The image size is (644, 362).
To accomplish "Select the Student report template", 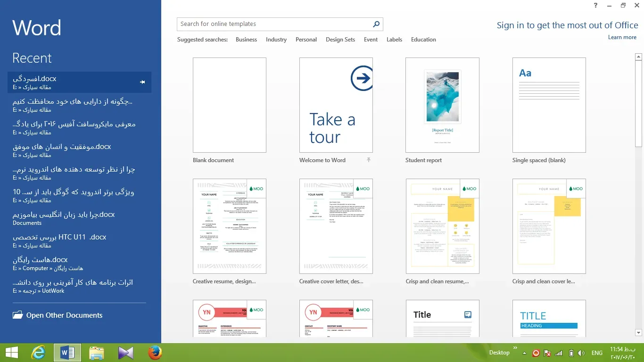I will pyautogui.click(x=442, y=105).
